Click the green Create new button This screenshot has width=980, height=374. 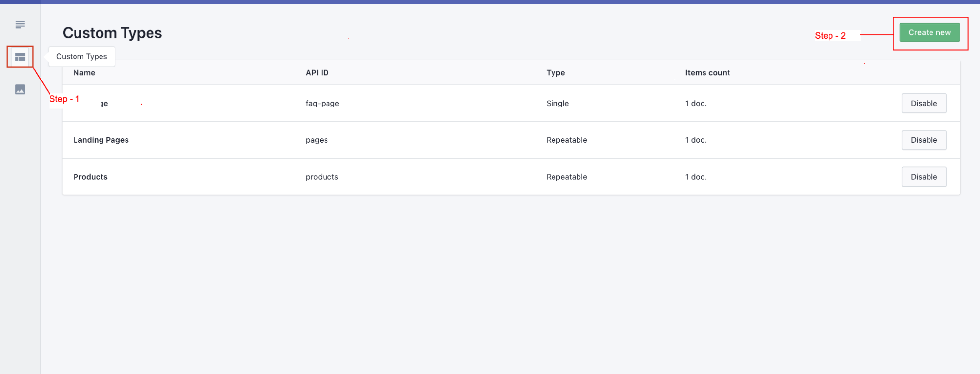point(929,32)
